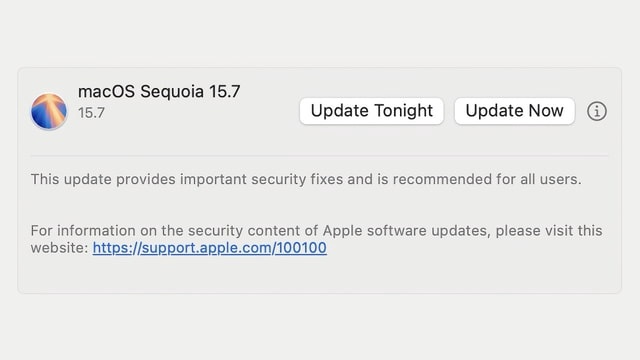Click the words 'important security fixes'
This screenshot has width=640, height=360.
pyautogui.click(x=261, y=179)
